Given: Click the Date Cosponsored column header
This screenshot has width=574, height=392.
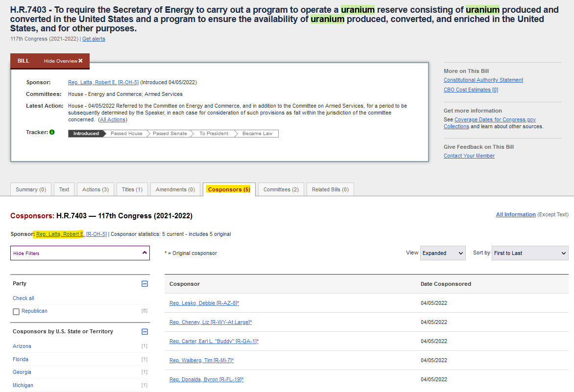Looking at the screenshot, I should pos(446,284).
